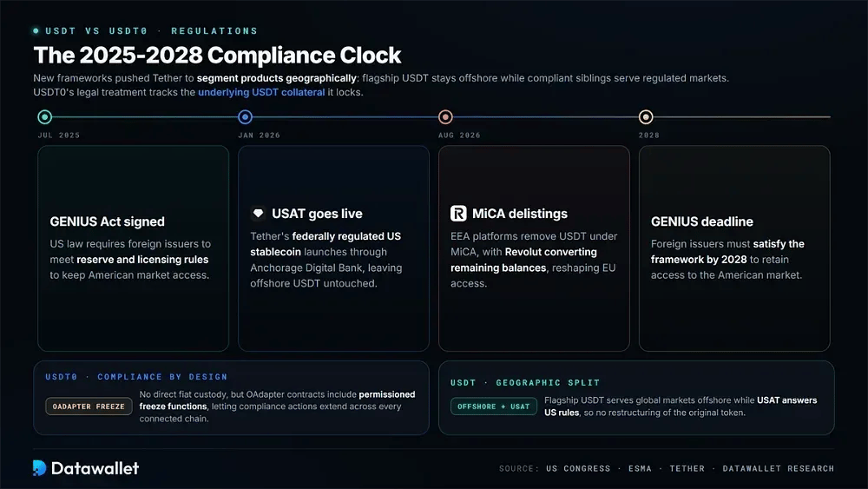
Task: Click The 2025-2028 Compliance Clock title
Action: click(217, 56)
